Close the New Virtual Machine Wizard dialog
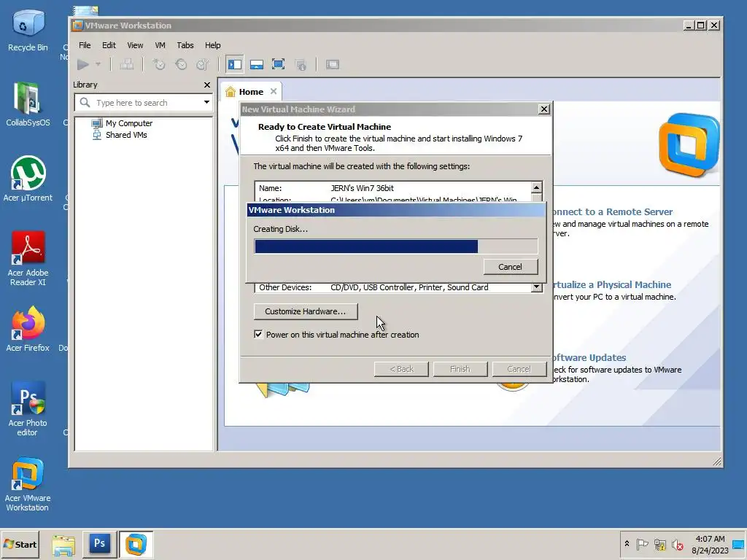The width and height of the screenshot is (747, 560). 543,109
